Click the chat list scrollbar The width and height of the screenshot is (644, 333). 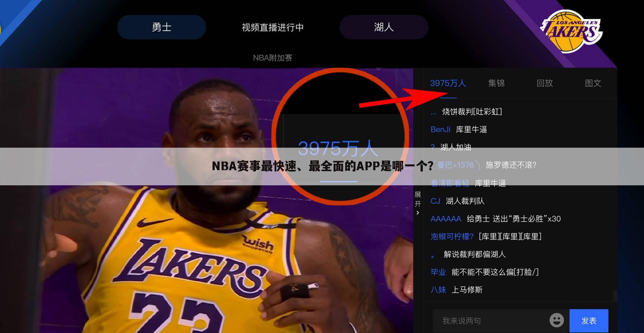[614, 296]
